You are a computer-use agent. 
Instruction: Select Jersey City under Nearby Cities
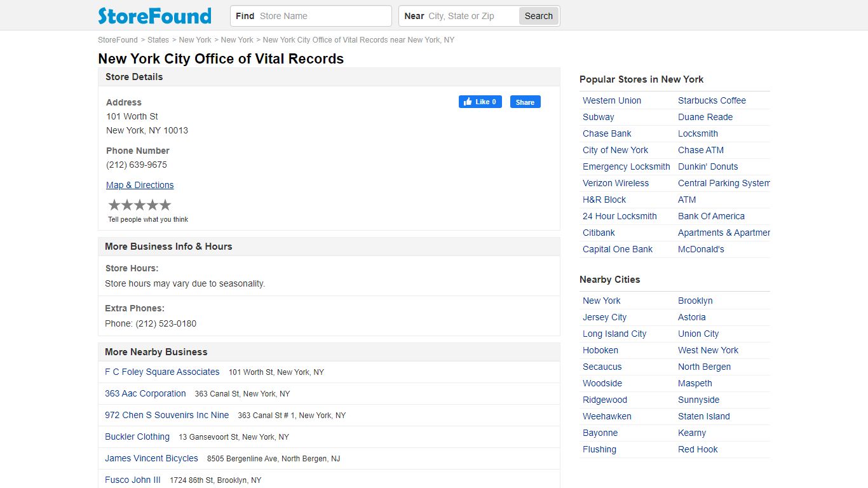[604, 317]
